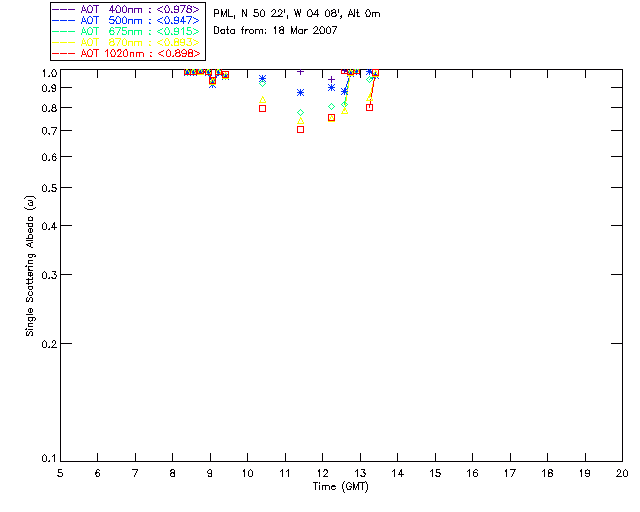Viewport: 640px width, 512px height.
Task: Click the hour 18 label on time axis
Action: [548, 473]
